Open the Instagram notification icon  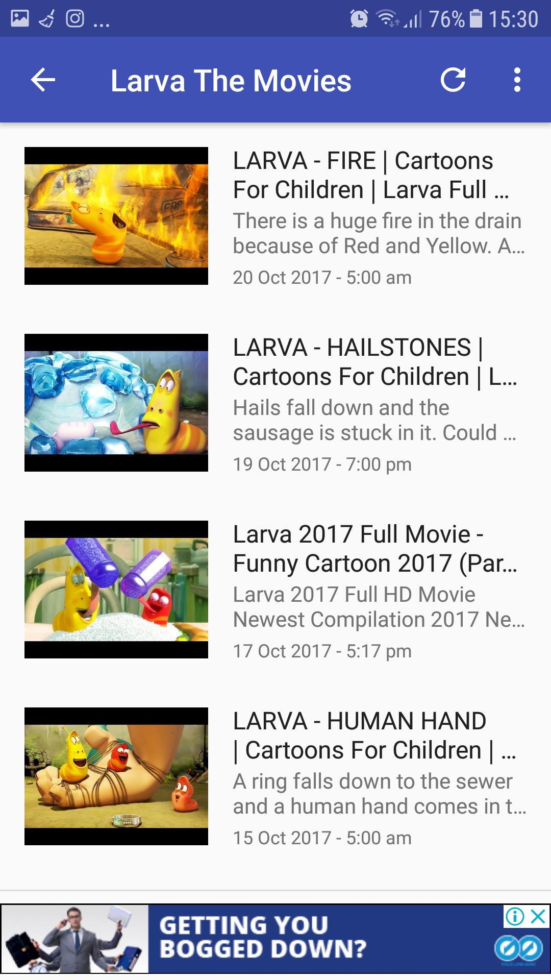click(x=75, y=19)
